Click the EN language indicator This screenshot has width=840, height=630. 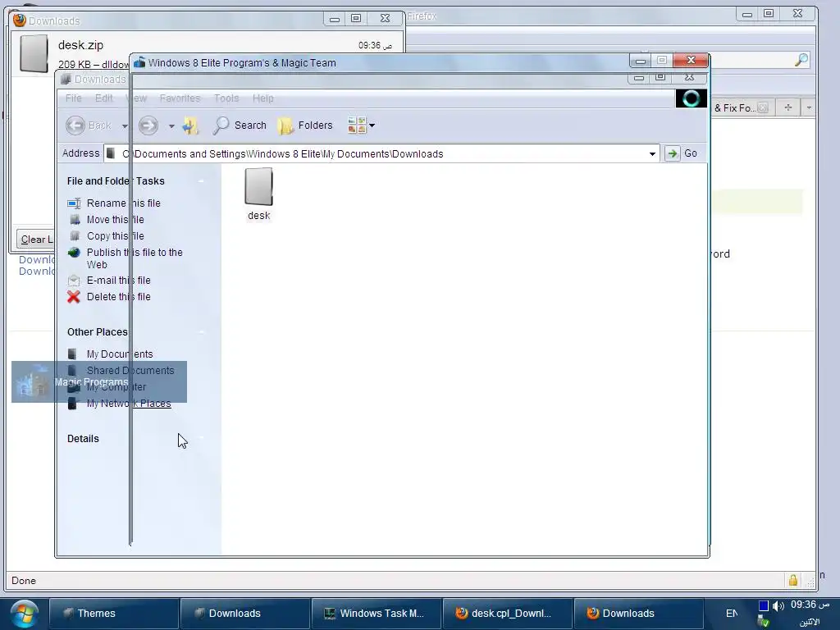732,614
